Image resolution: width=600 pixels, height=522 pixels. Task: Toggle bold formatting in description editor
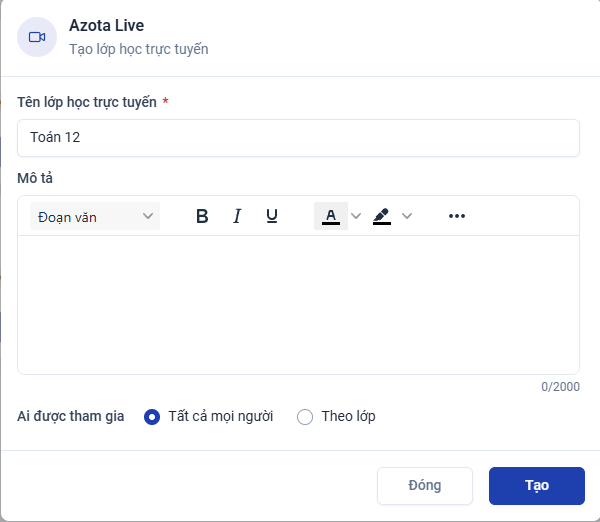[202, 216]
